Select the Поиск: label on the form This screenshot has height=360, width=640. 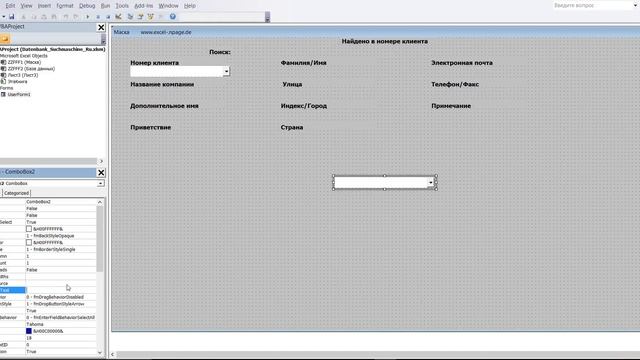[x=220, y=52]
